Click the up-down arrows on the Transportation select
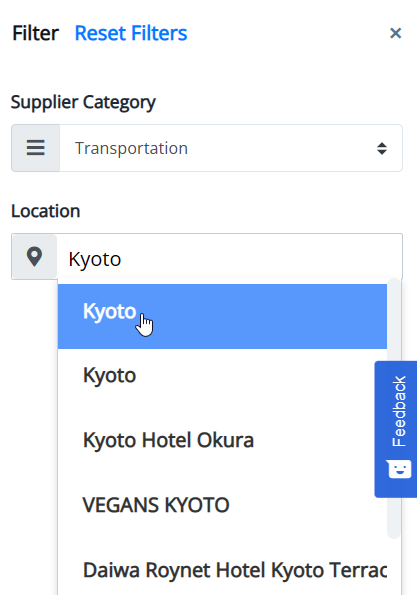Image resolution: width=417 pixels, height=595 pixels. (x=382, y=148)
